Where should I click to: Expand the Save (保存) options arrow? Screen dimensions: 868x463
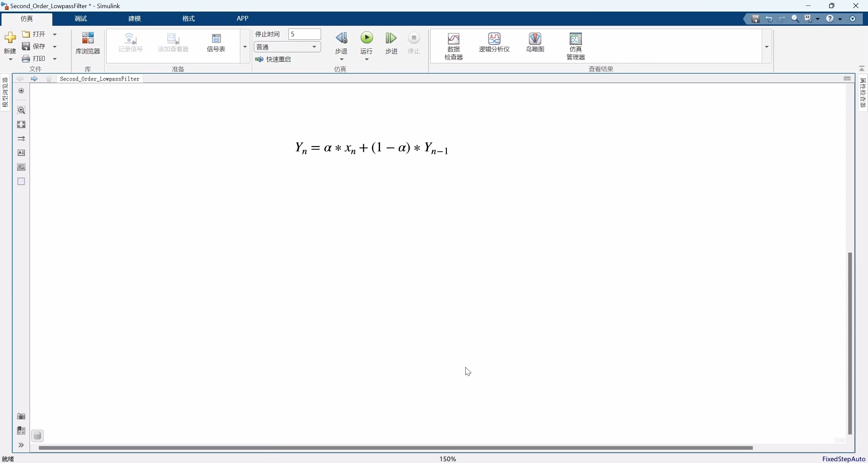pos(55,46)
